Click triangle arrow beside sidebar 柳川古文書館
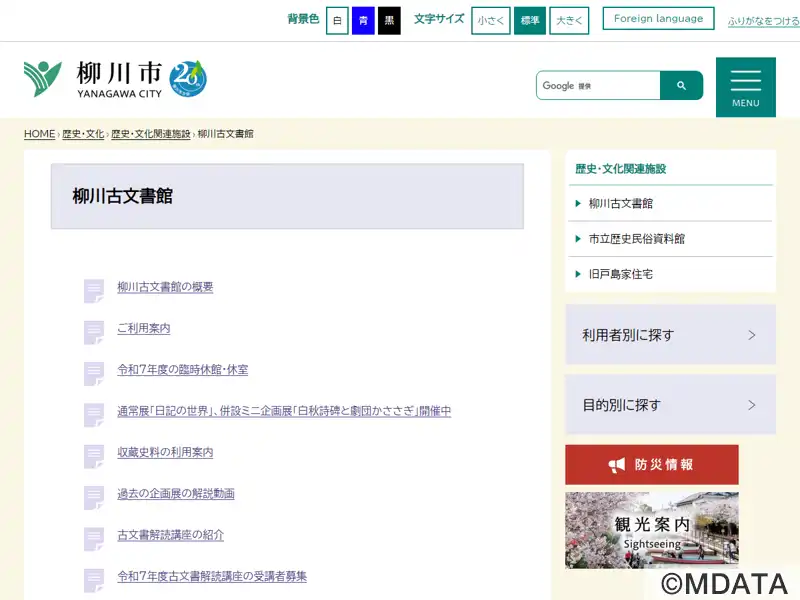The height and width of the screenshot is (600, 800). [578, 204]
